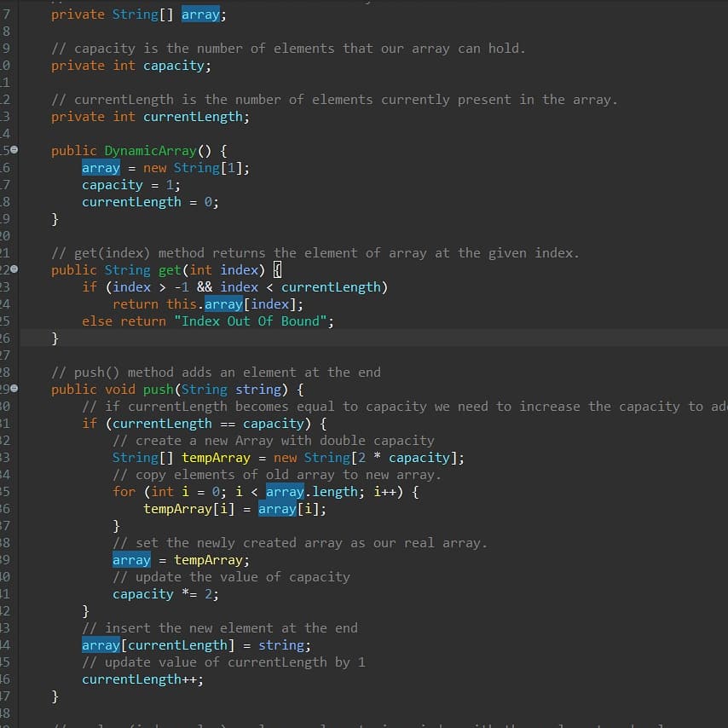Image resolution: width=728 pixels, height=728 pixels.
Task: Click 'this' keyword in the return statement
Action: 181,304
